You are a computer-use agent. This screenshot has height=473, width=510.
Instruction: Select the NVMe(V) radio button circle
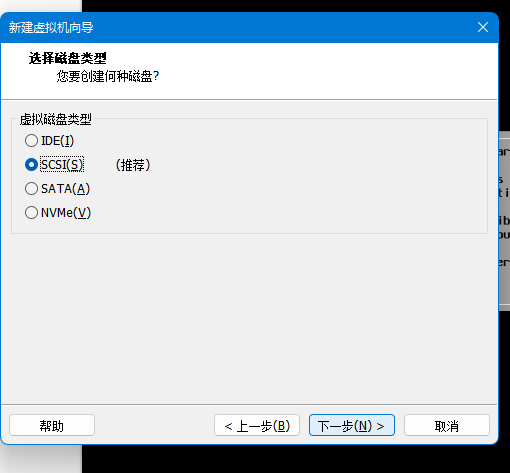tap(31, 213)
